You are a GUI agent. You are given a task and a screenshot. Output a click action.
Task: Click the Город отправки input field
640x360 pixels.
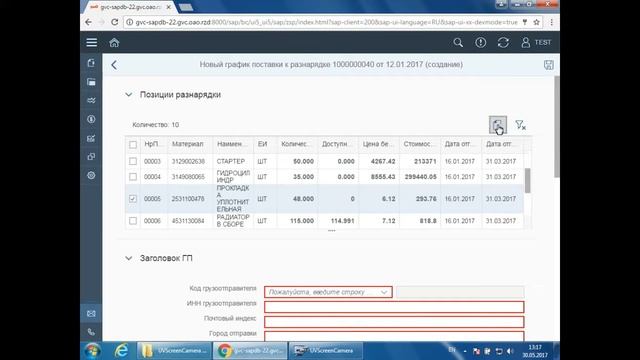pos(394,336)
